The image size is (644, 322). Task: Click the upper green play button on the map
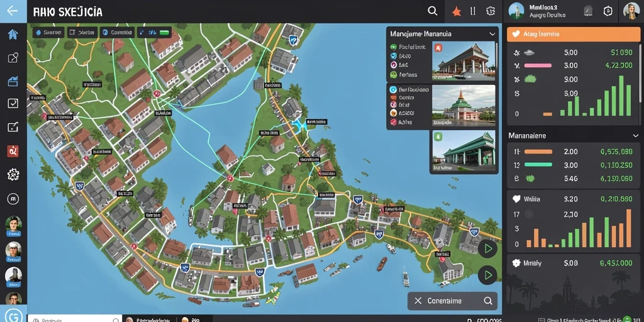tap(487, 248)
